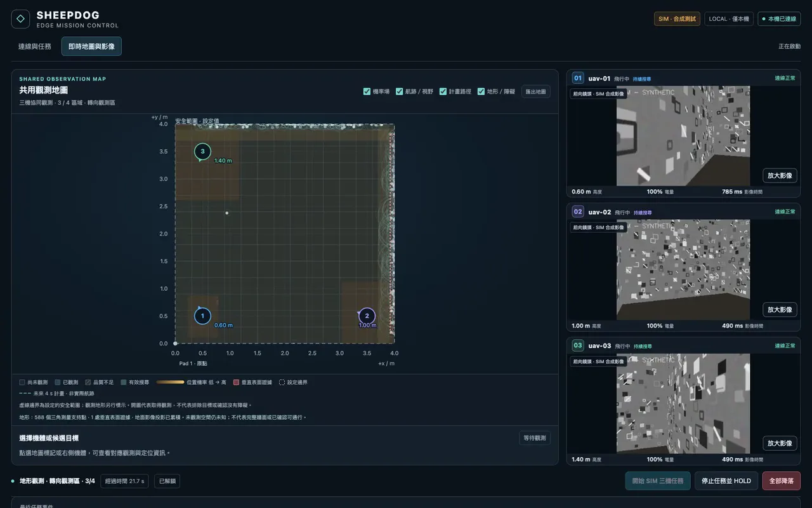Click uav-01's 持續搜尋 status text
Viewport: 812px width, 508px height.
[x=642, y=79]
